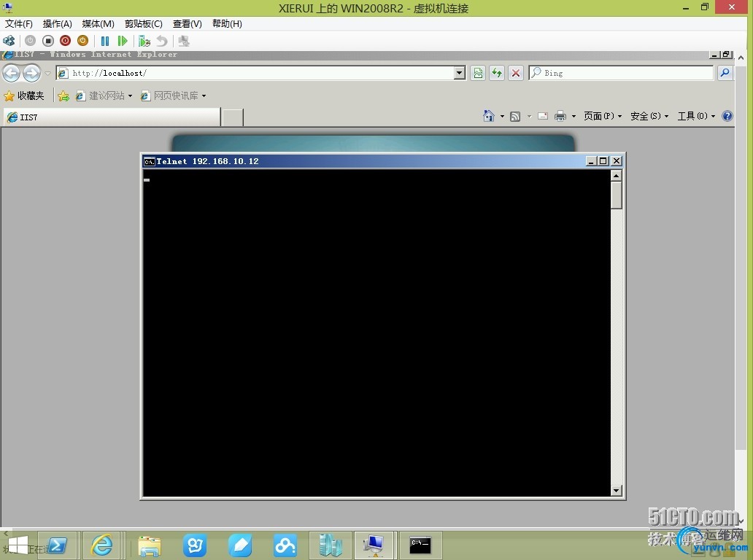The image size is (753, 560).
Task: Select the VM connection taskbar icon
Action: click(x=374, y=545)
